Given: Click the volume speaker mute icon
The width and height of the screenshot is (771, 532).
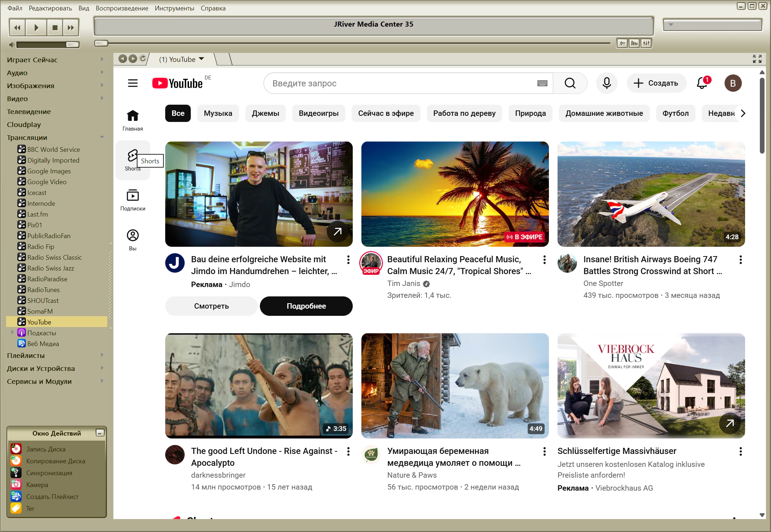Looking at the screenshot, I should click(x=12, y=45).
